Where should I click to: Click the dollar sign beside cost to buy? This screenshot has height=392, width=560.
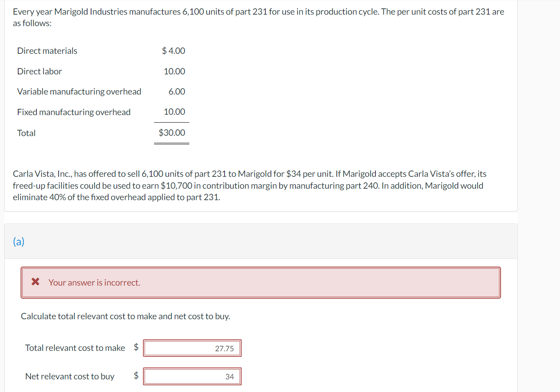136,376
